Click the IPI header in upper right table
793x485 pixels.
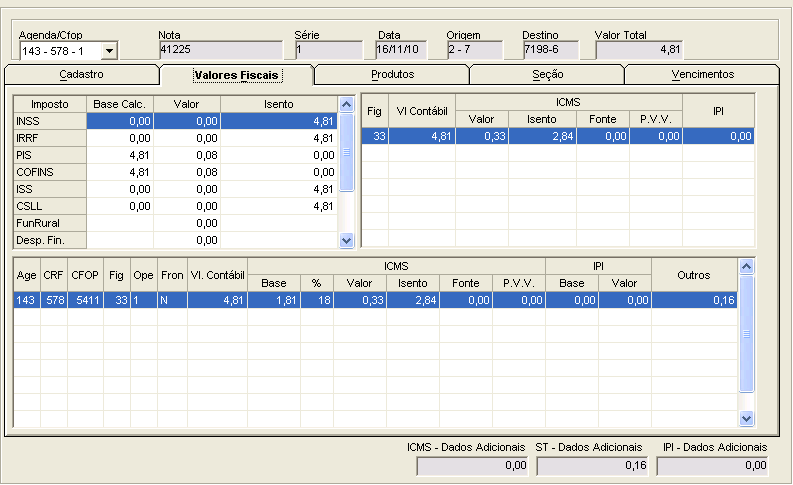(x=718, y=111)
